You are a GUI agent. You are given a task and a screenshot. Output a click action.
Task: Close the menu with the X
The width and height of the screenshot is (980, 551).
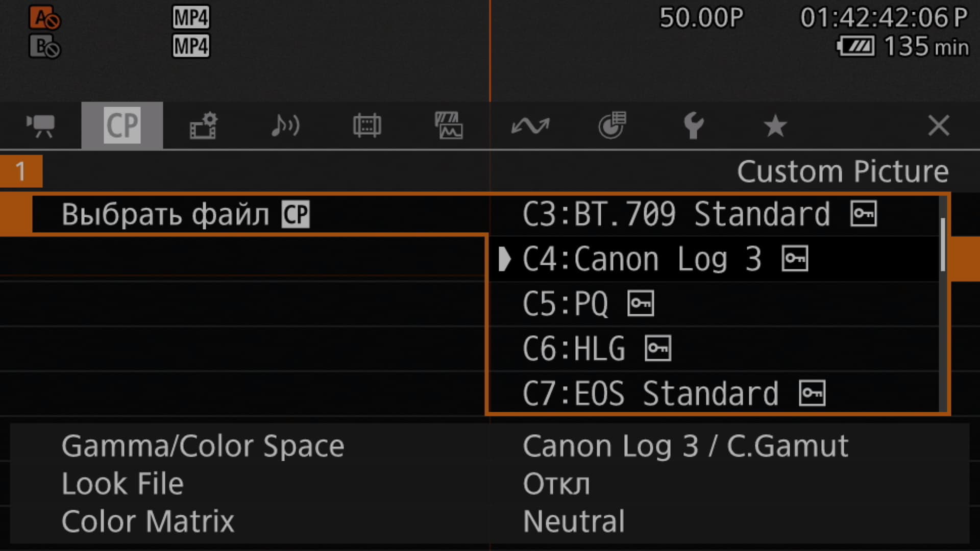(x=938, y=126)
